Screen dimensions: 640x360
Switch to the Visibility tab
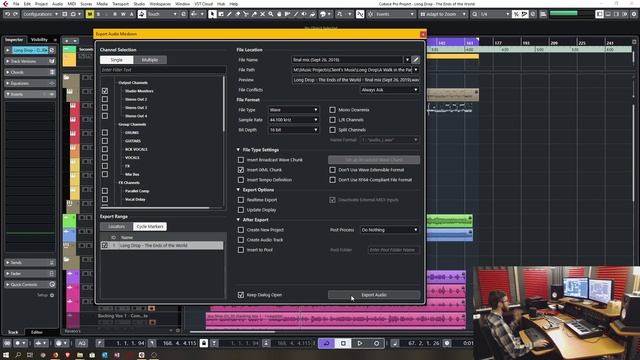[40, 40]
